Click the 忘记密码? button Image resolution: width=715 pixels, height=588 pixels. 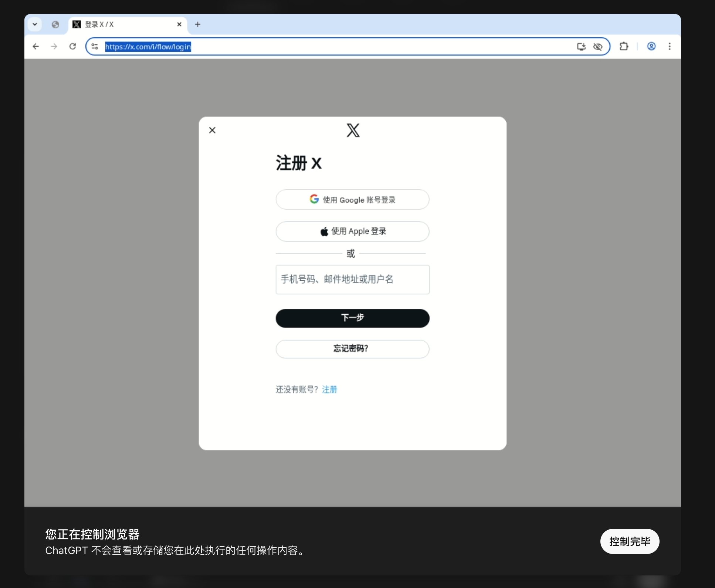352,349
